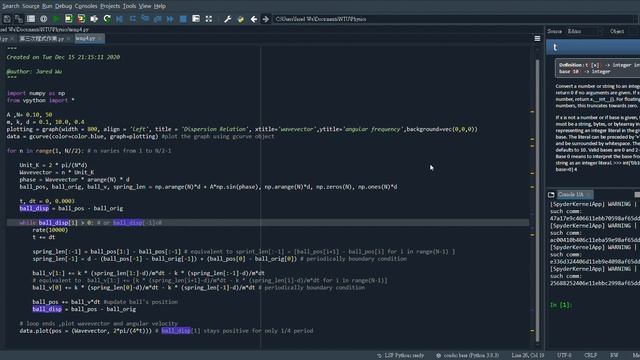
Task: Open the Tools menu
Action: pos(129,6)
